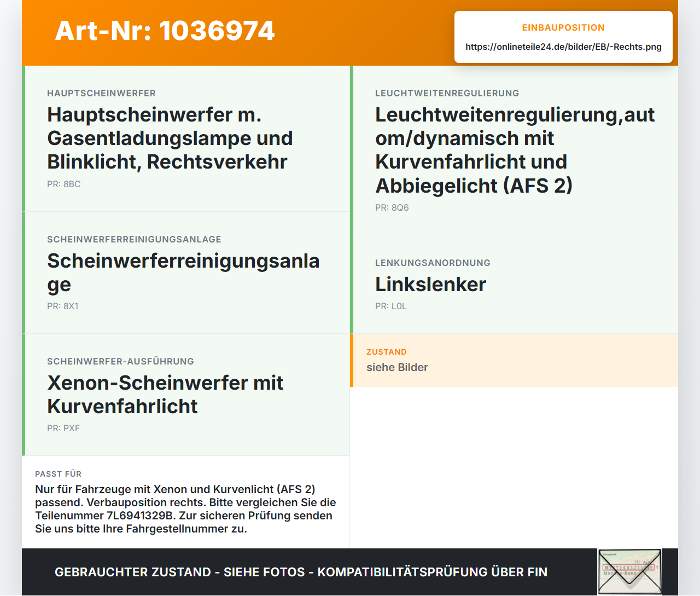
Task: Select the PR: 8BC code
Action: 64,184
